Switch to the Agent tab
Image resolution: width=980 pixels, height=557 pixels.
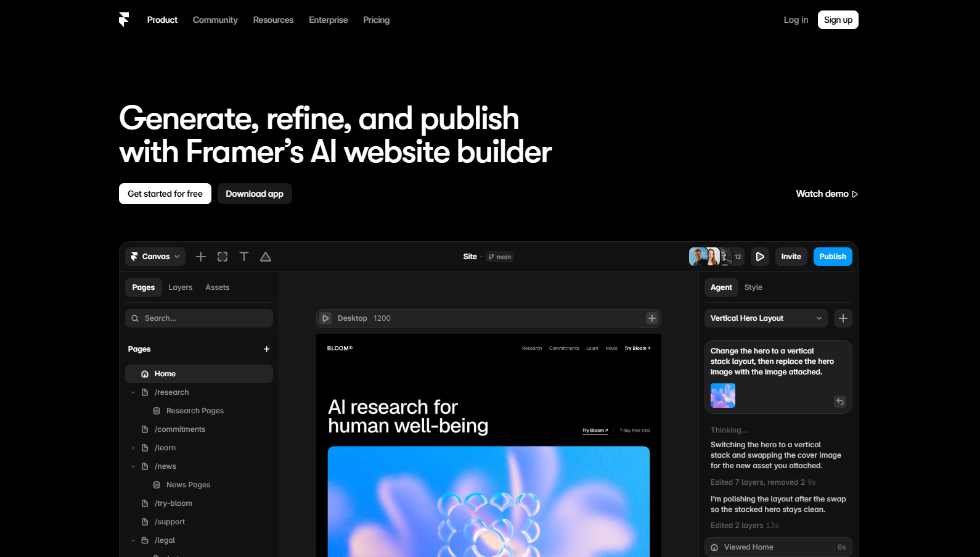pyautogui.click(x=721, y=287)
